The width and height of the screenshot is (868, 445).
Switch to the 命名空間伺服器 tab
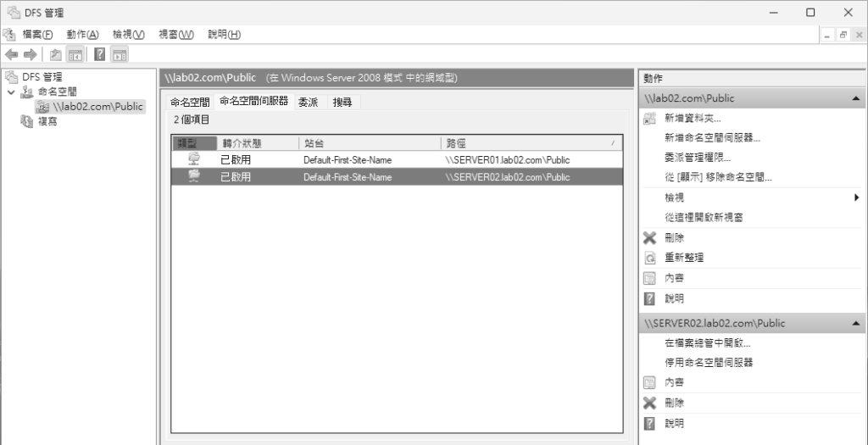pos(254,101)
